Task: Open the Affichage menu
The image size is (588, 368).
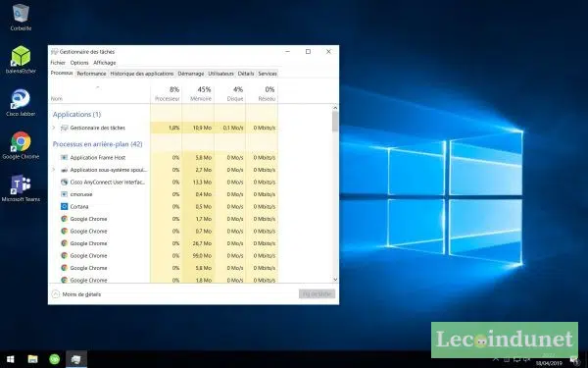Action: pos(105,63)
